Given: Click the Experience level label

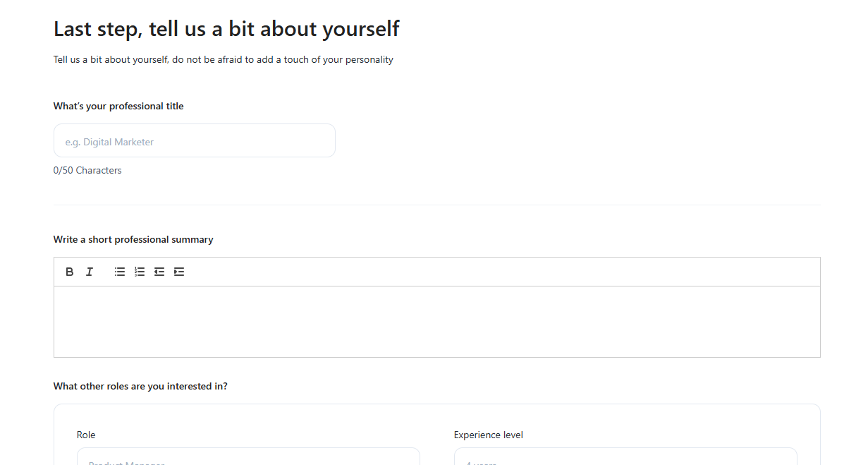Looking at the screenshot, I should tap(488, 435).
